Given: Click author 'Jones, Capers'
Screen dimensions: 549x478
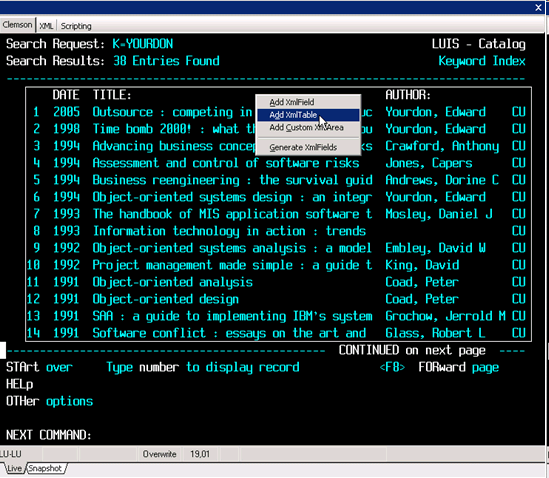Looking at the screenshot, I should pos(429,163).
